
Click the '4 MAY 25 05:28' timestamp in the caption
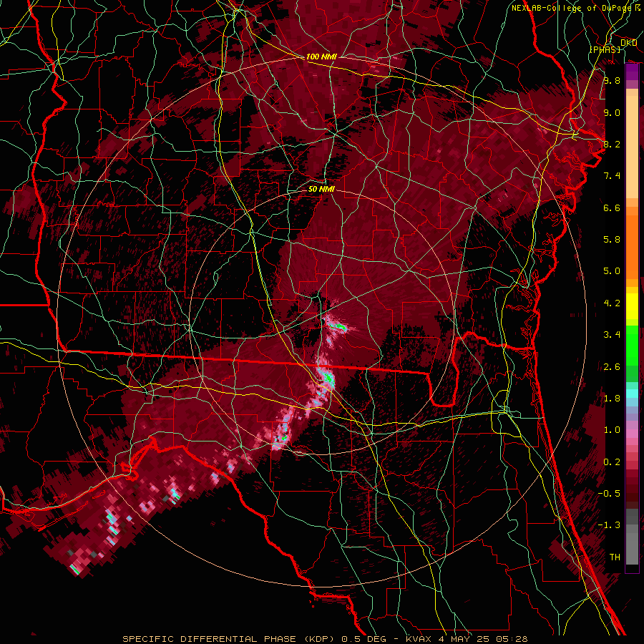(482, 639)
